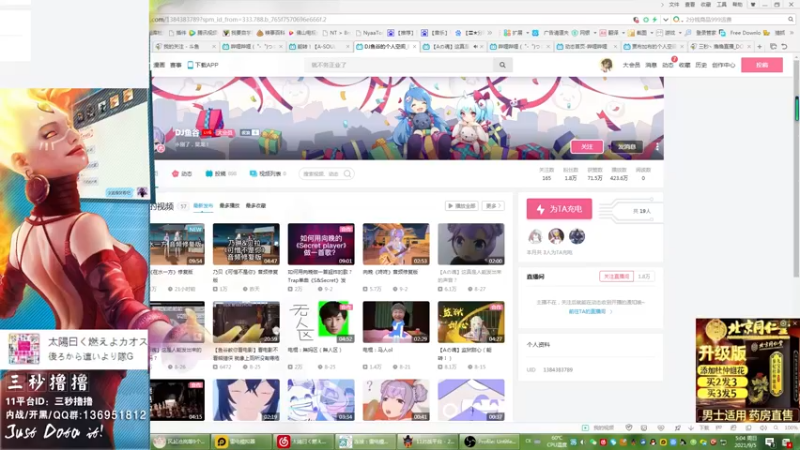The height and width of the screenshot is (450, 800).
Task: Click the 关注直播间 button
Action: [616, 277]
